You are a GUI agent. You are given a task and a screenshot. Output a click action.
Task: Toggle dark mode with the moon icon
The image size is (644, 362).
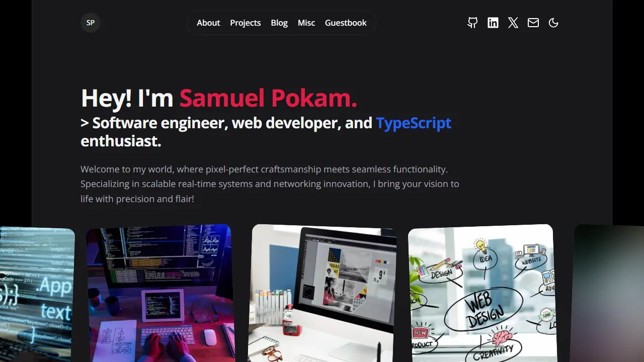[x=553, y=23]
